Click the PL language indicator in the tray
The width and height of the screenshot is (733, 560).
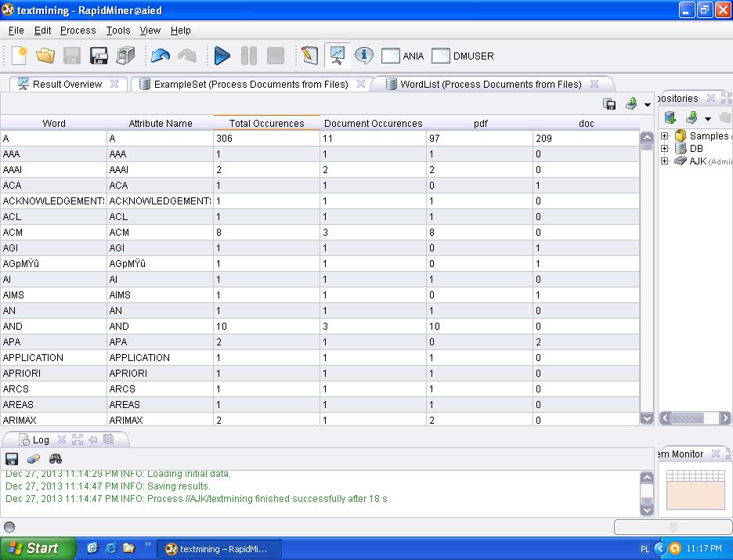coord(645,549)
